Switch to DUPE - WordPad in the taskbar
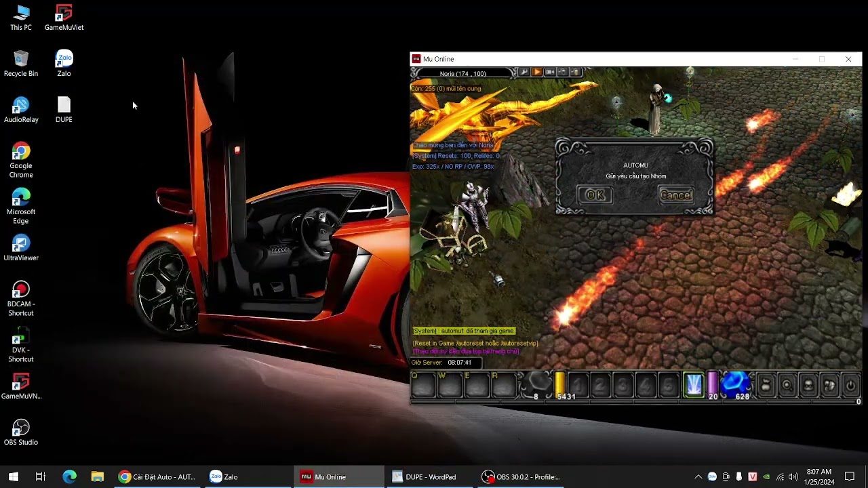The height and width of the screenshot is (488, 868). 429,476
